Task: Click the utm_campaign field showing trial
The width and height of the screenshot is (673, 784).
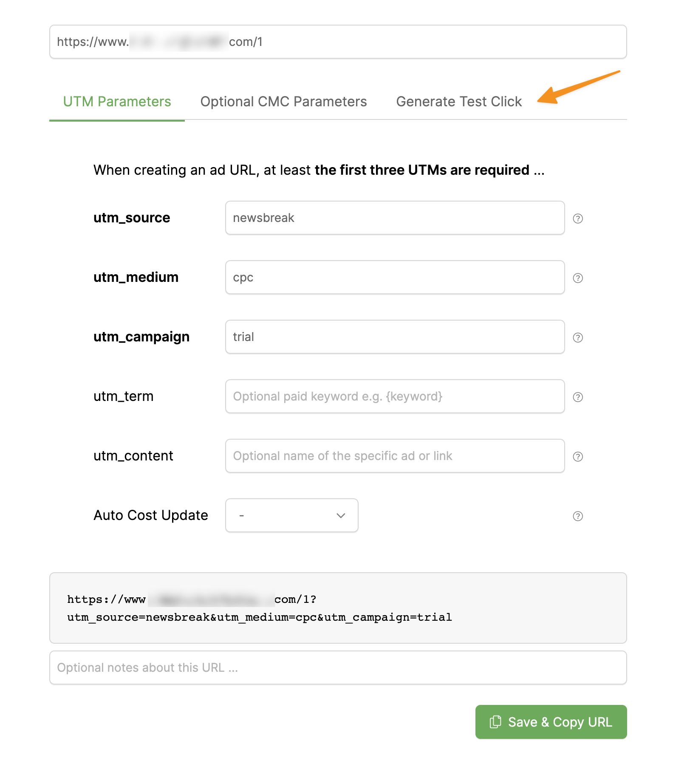Action: point(395,337)
